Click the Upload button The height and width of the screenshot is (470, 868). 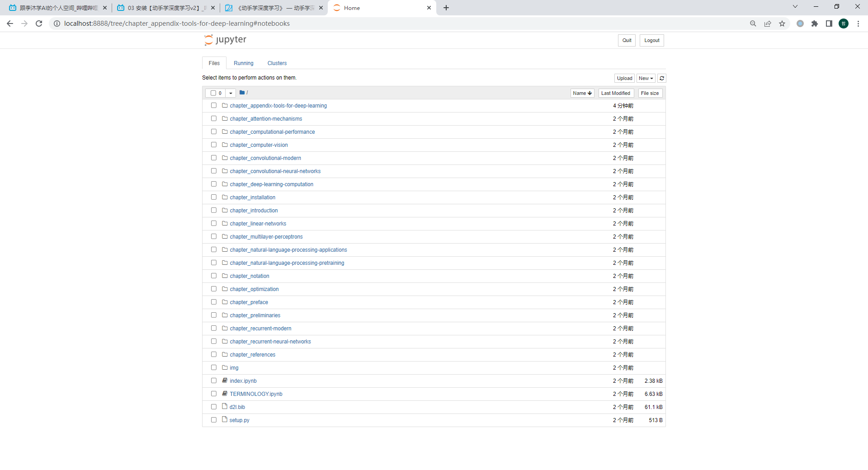[x=624, y=78]
